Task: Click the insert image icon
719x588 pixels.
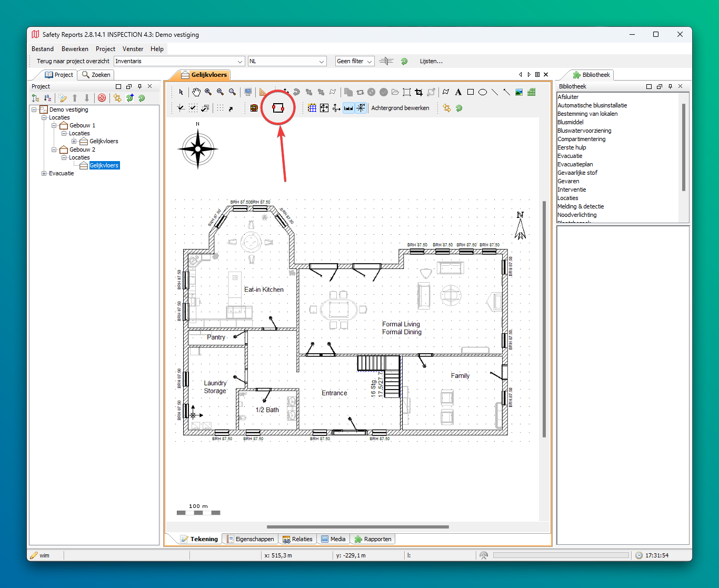Action: (x=519, y=92)
